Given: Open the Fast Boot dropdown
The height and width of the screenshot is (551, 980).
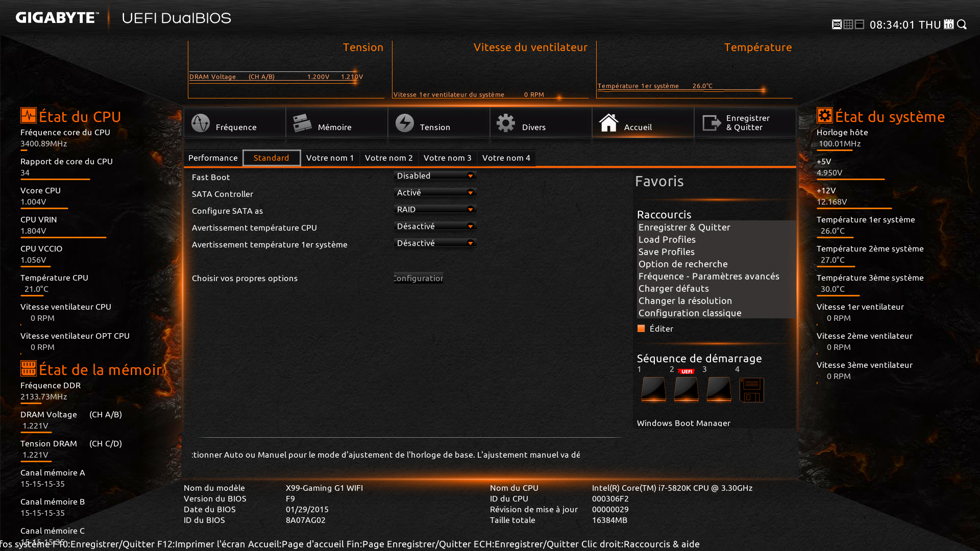Looking at the screenshot, I should point(435,176).
